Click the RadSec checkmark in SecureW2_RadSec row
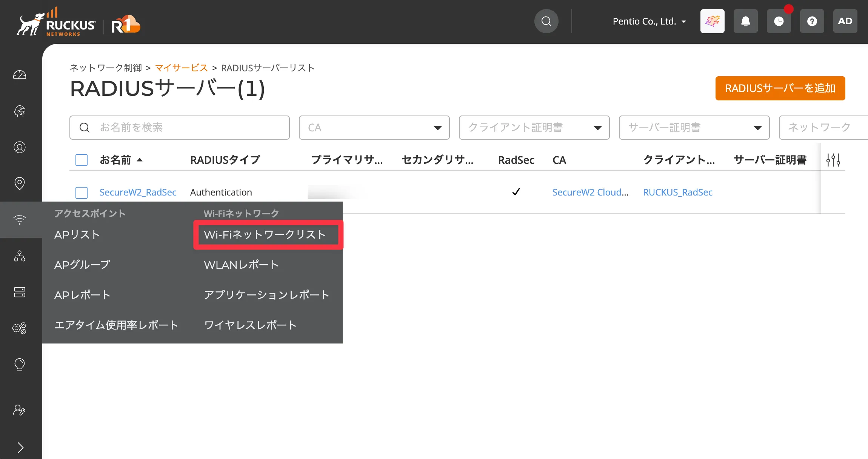Screen dimensions: 868x459 click(516, 192)
